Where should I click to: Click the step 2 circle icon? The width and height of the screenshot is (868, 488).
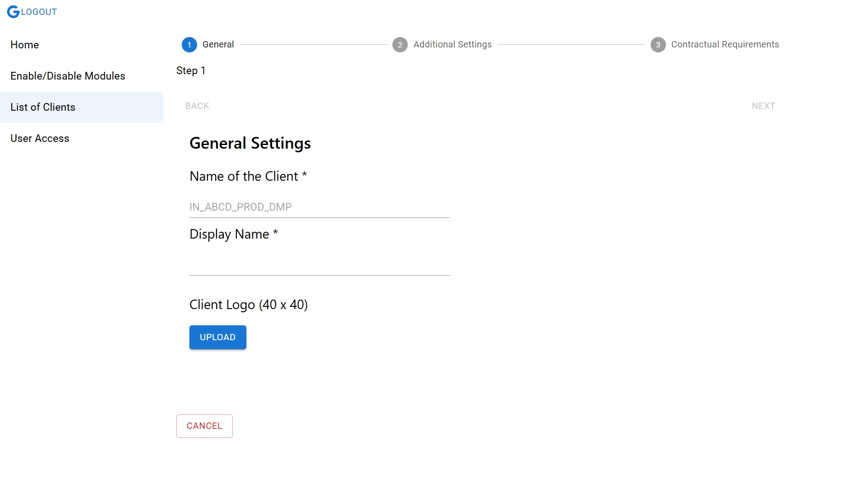coord(400,45)
